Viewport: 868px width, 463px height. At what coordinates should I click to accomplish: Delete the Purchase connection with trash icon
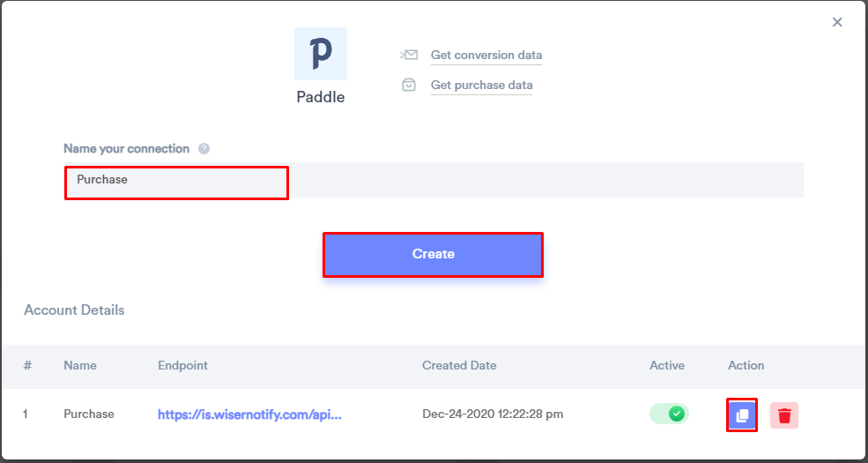(x=784, y=414)
